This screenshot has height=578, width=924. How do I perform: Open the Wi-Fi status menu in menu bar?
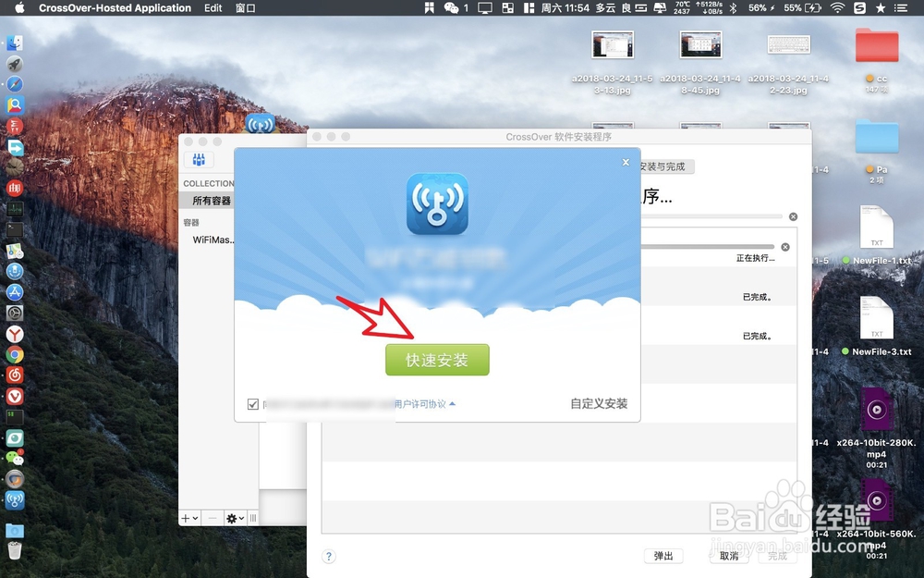coord(837,7)
